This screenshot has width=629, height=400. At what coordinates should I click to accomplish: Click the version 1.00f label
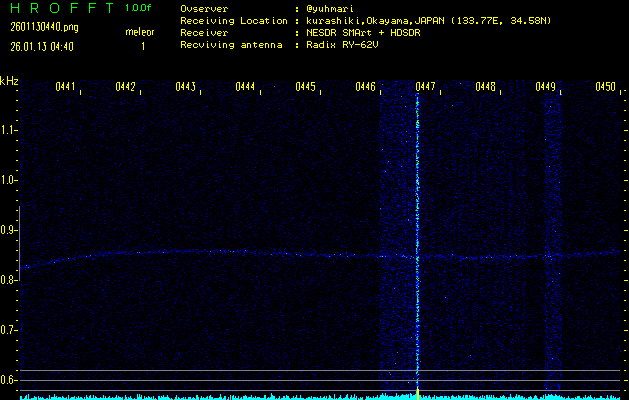point(139,7)
